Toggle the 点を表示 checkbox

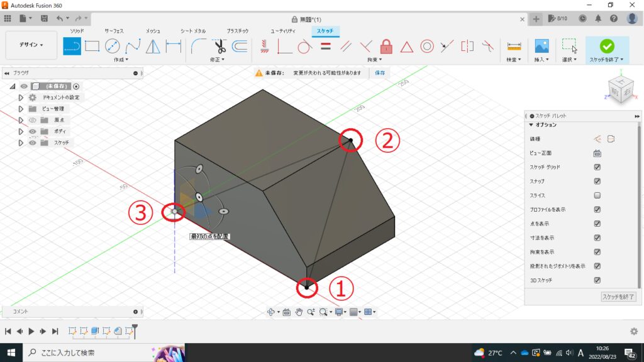(x=597, y=224)
